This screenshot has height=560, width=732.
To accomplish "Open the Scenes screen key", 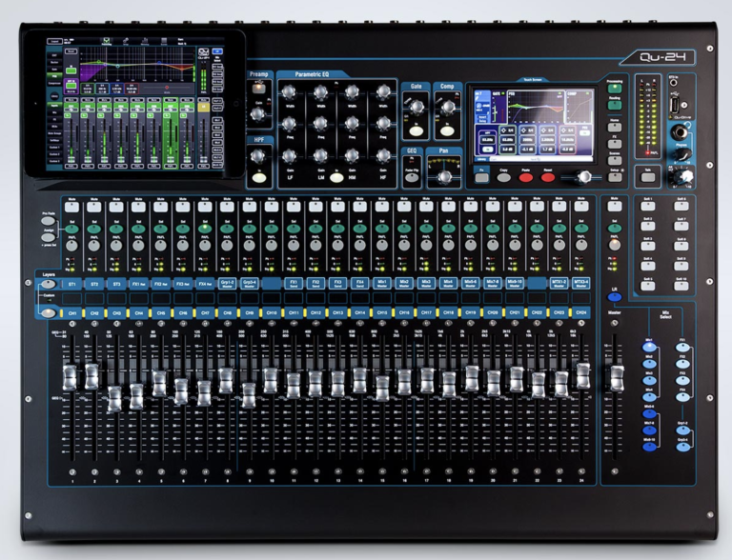I will pos(615,160).
